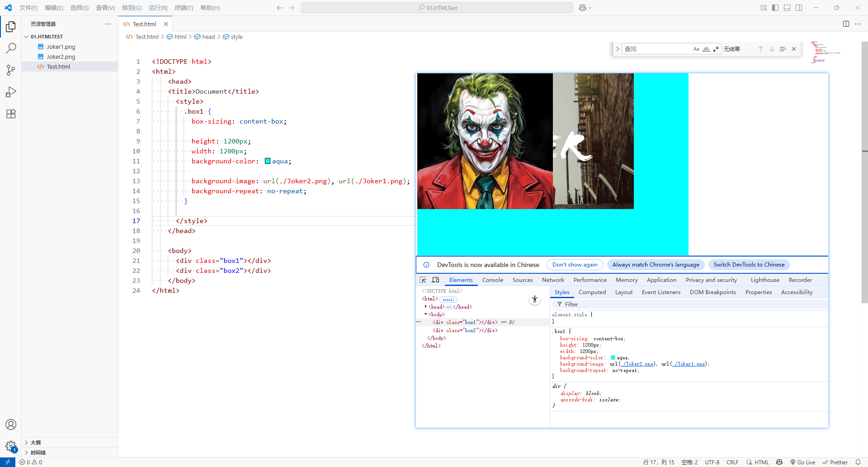Image resolution: width=868 pixels, height=467 pixels.
Task: Click Always match Chrome's language
Action: tap(656, 265)
